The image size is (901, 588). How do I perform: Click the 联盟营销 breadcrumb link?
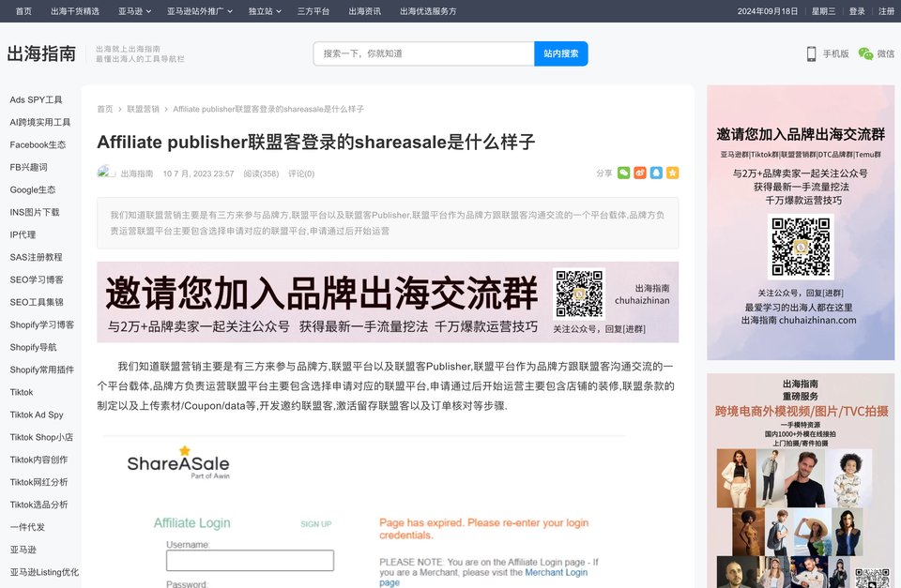[143, 109]
